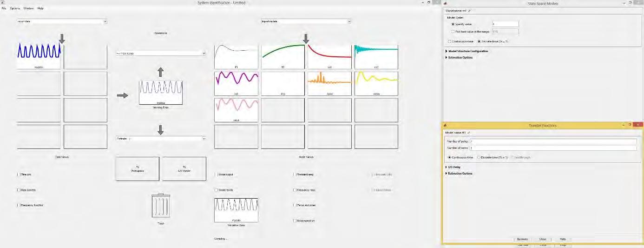Screen dimensions: 644x248
Task: Enable the Time plot checkbox
Action: coord(19,174)
